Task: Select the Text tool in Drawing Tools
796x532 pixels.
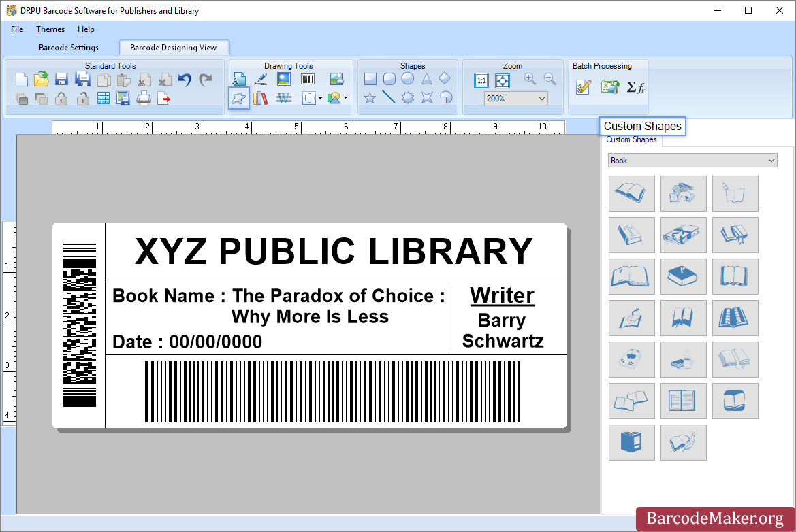Action: click(x=239, y=79)
